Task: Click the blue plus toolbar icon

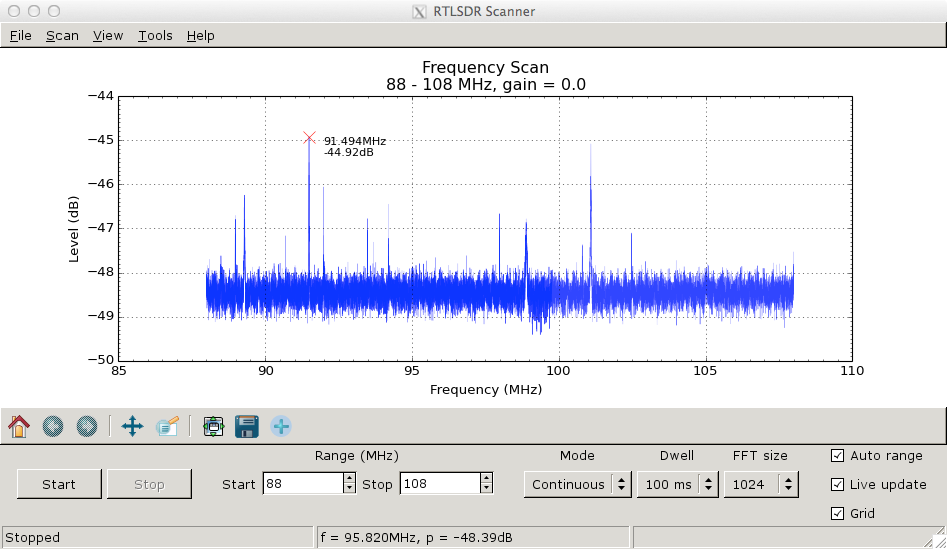Action: pos(281,426)
